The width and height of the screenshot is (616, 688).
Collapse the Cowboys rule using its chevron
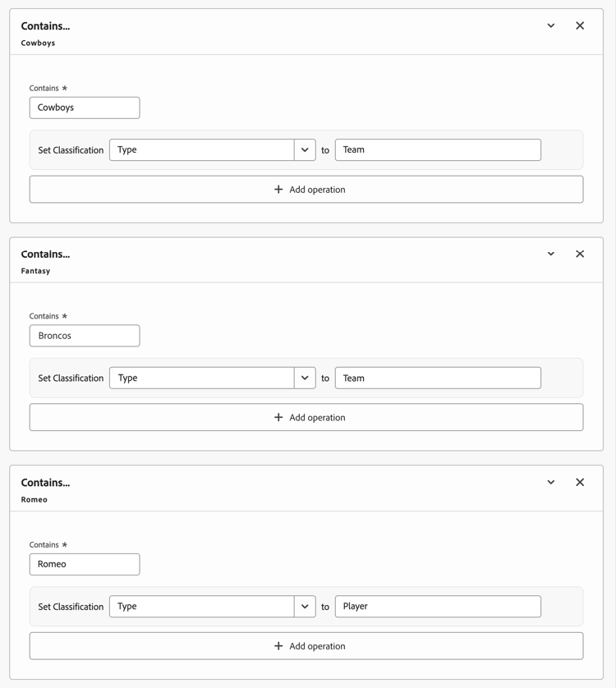tap(550, 26)
